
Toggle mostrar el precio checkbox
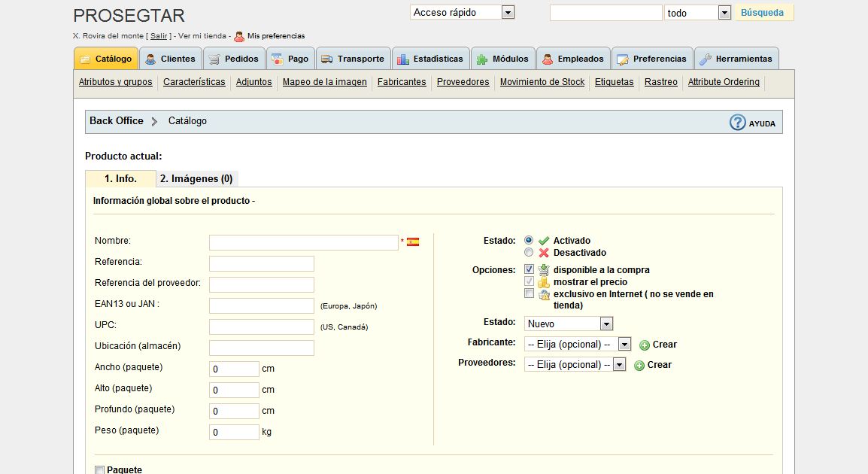click(530, 281)
